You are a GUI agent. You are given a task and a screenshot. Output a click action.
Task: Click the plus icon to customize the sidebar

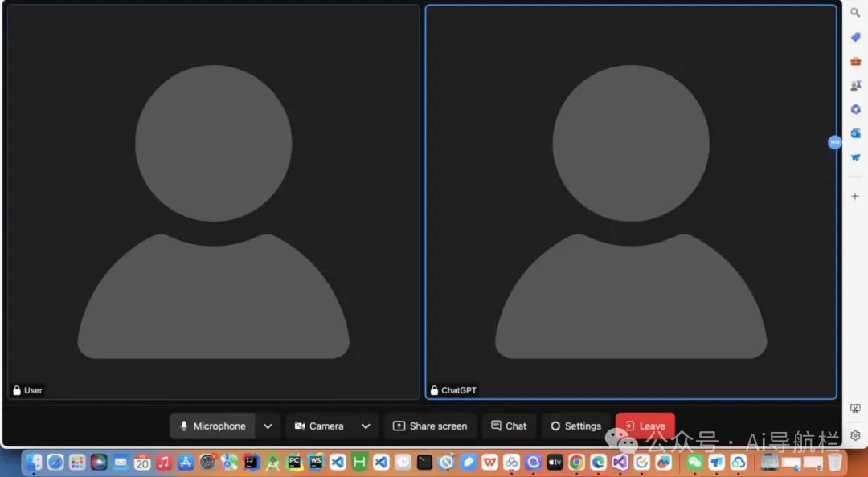(x=855, y=196)
